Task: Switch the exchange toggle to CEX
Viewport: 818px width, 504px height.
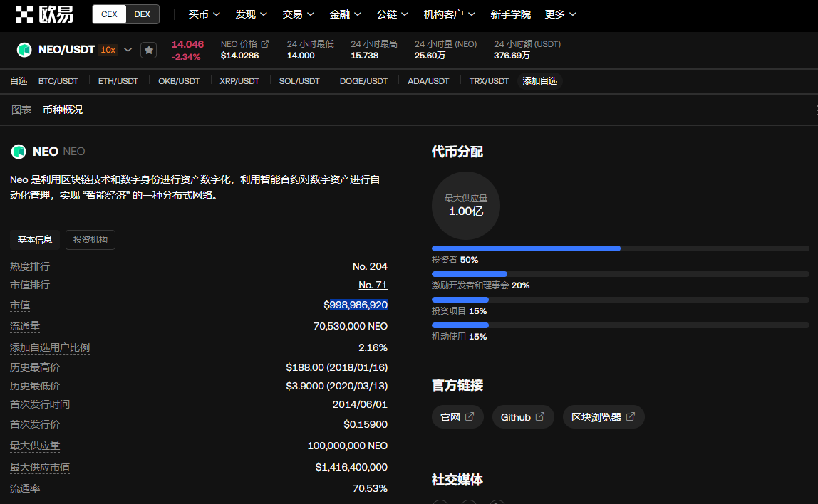Action: tap(109, 14)
